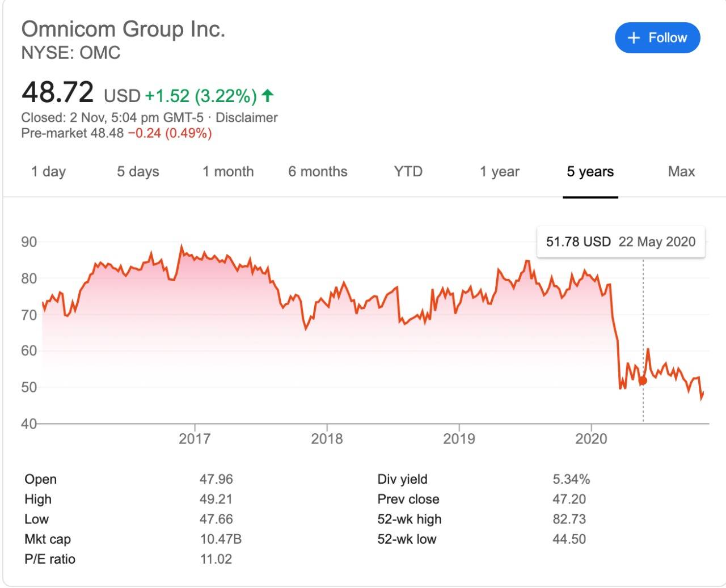Open the Disclaimer link

coord(247,118)
